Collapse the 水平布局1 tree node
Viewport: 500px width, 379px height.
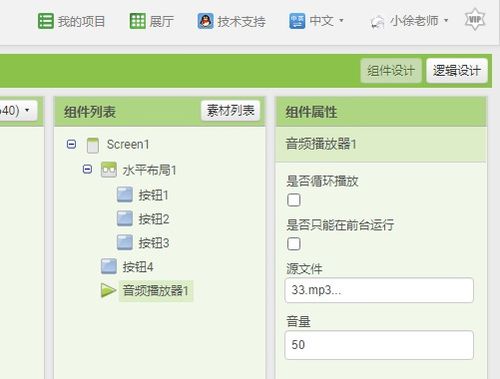click(87, 169)
